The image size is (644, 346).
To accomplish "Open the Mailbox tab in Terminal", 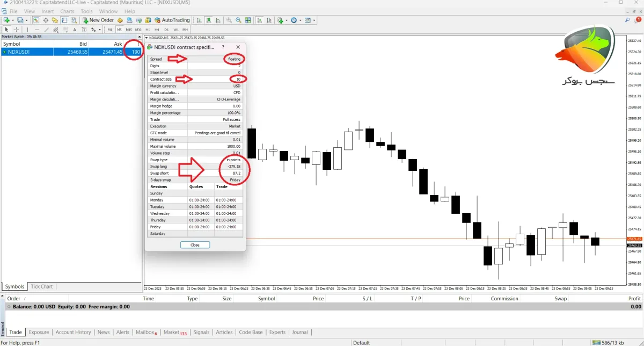I will point(146,332).
